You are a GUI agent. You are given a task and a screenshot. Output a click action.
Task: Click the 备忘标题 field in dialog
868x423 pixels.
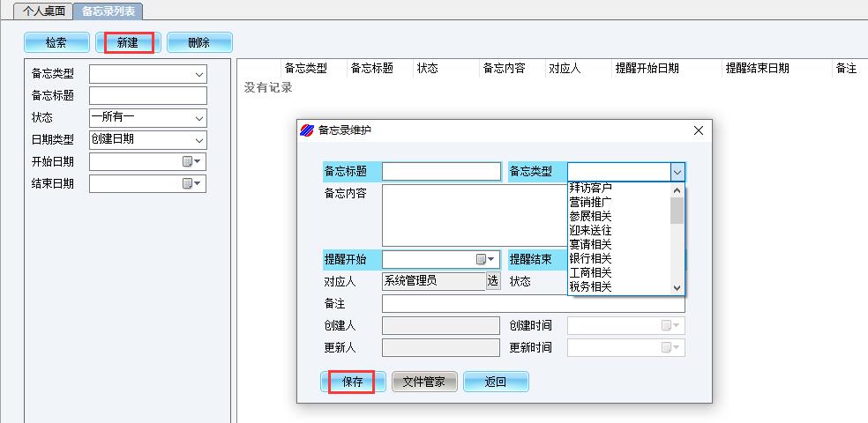click(x=441, y=172)
